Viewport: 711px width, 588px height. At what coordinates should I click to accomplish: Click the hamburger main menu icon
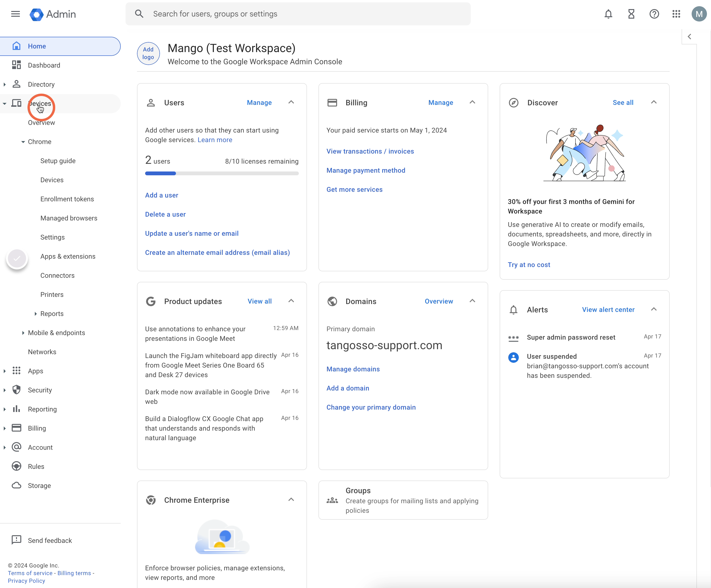pos(16,14)
